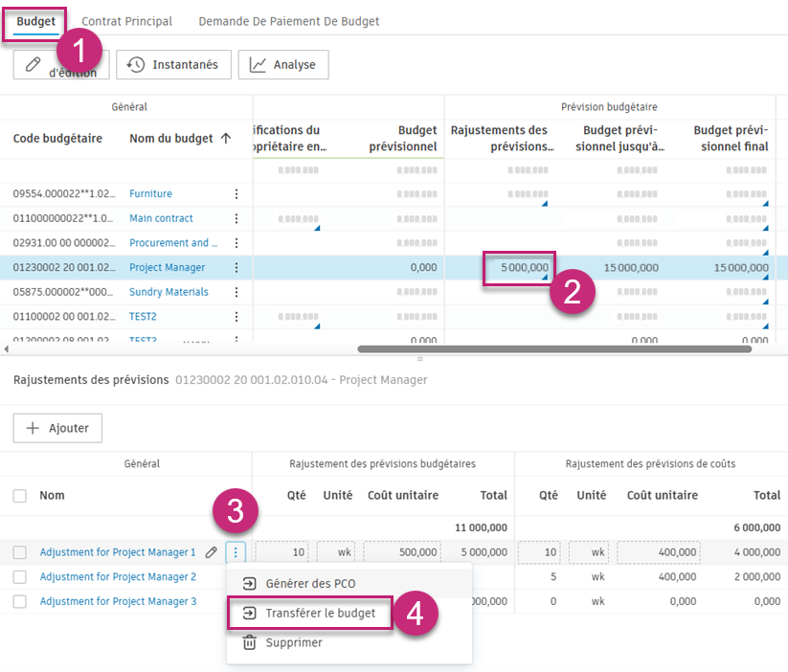Screen dimensions: 788x672
Task: Click plus icon on Ajouter button
Action: pos(33,428)
